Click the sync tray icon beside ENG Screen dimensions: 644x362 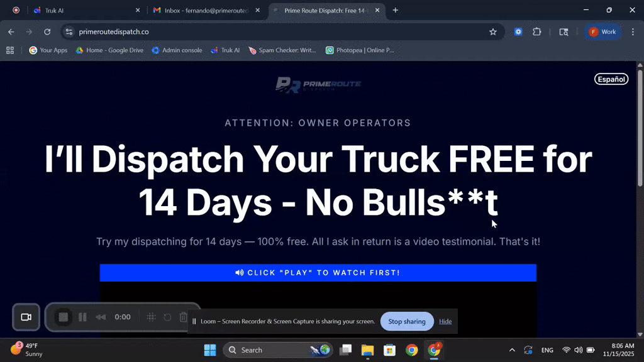coord(528,350)
